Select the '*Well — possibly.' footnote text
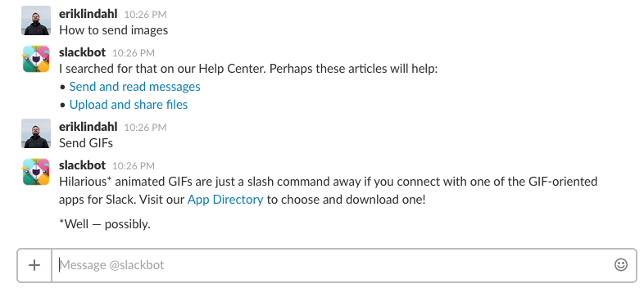Viewport: 644px width, 297px height. tap(105, 224)
